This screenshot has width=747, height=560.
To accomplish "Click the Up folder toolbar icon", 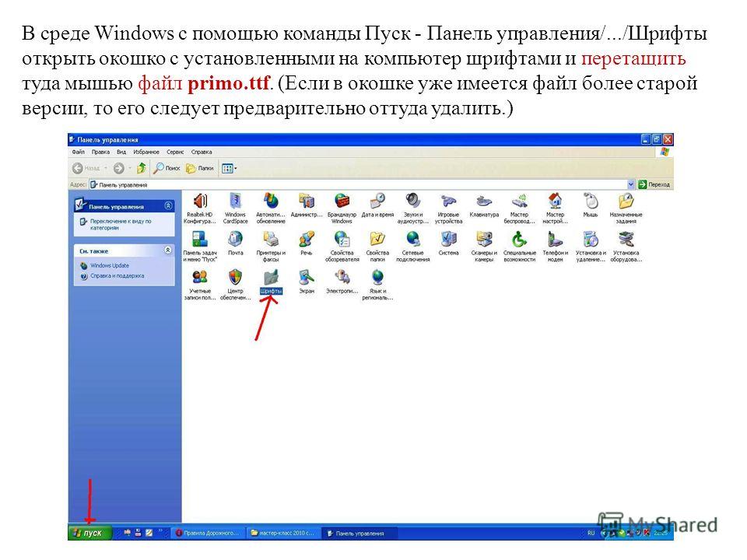I will [141, 168].
